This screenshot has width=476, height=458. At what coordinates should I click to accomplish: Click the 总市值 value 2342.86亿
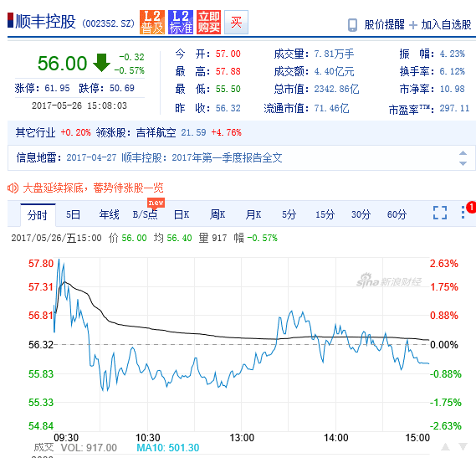(336, 89)
